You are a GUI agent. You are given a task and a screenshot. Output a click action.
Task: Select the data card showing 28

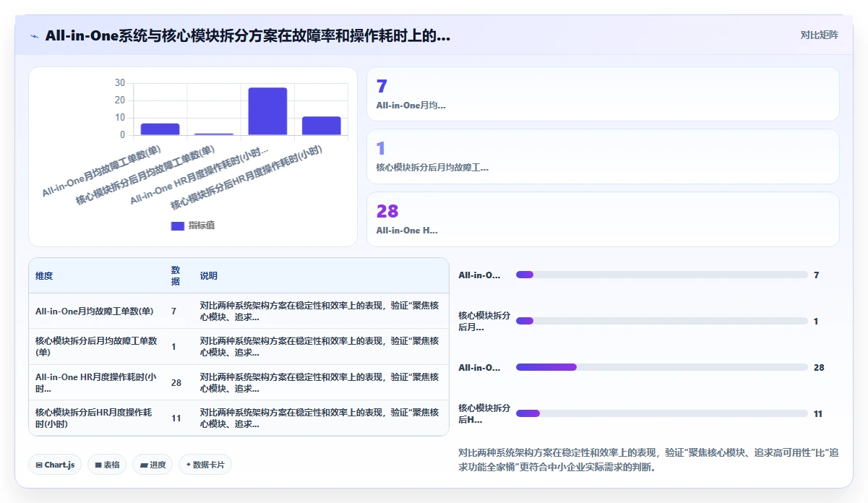pyautogui.click(x=603, y=220)
